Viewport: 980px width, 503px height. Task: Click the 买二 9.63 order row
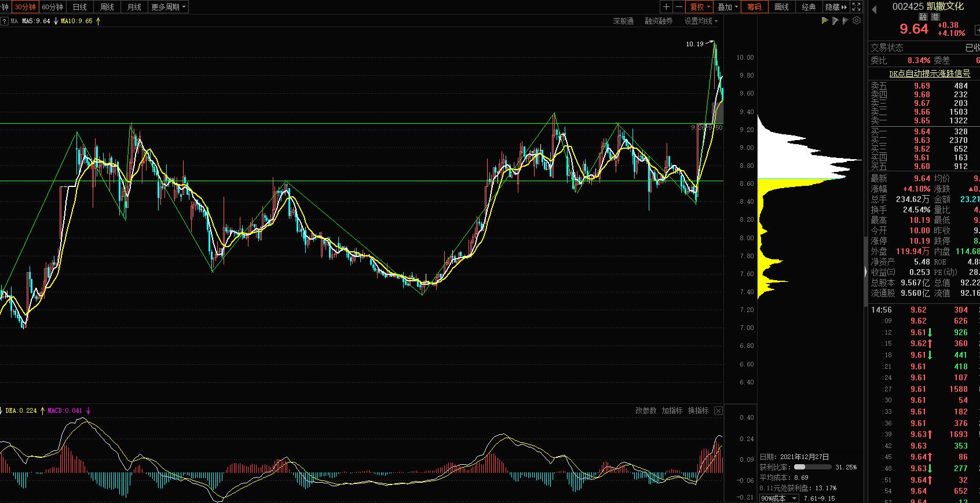click(x=923, y=140)
